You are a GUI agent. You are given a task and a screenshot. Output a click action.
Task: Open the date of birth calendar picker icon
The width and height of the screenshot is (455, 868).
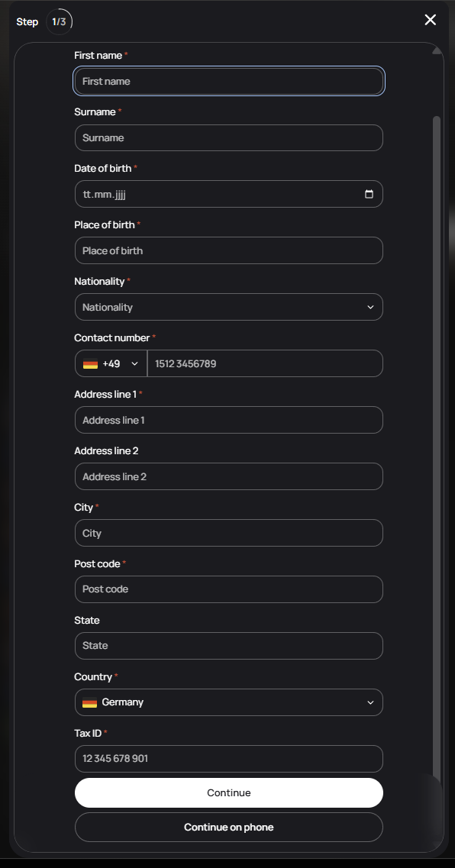coord(369,195)
